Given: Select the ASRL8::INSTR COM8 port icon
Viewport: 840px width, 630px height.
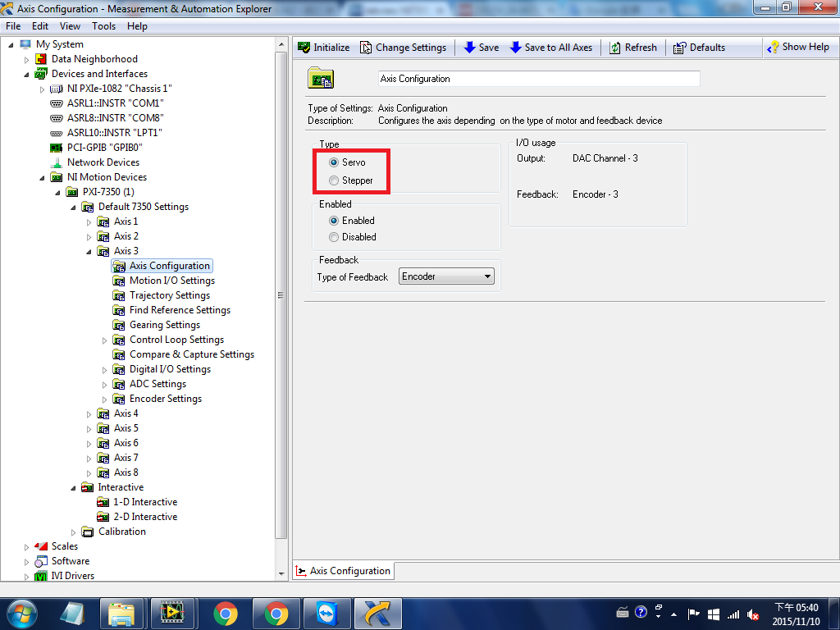Looking at the screenshot, I should [x=57, y=118].
